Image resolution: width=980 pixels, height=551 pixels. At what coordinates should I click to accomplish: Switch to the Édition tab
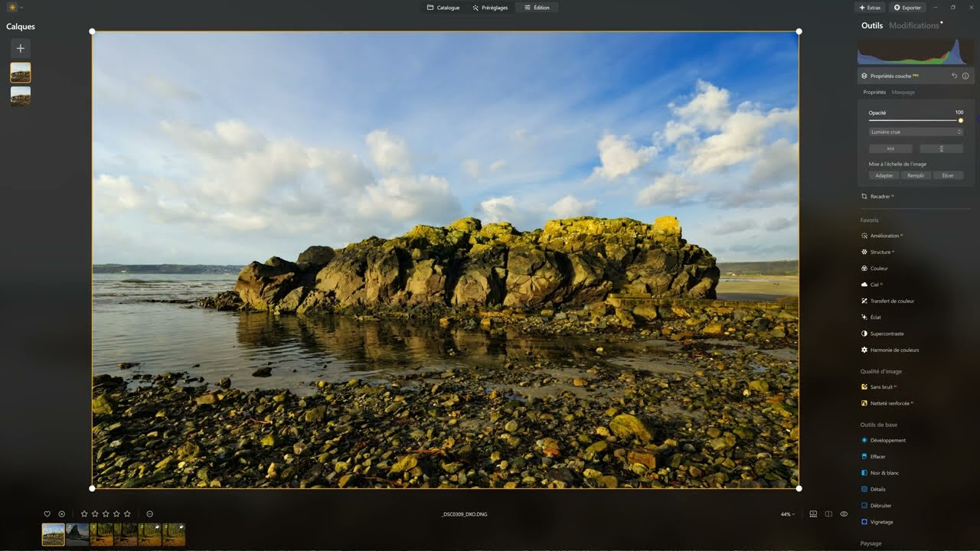537,8
